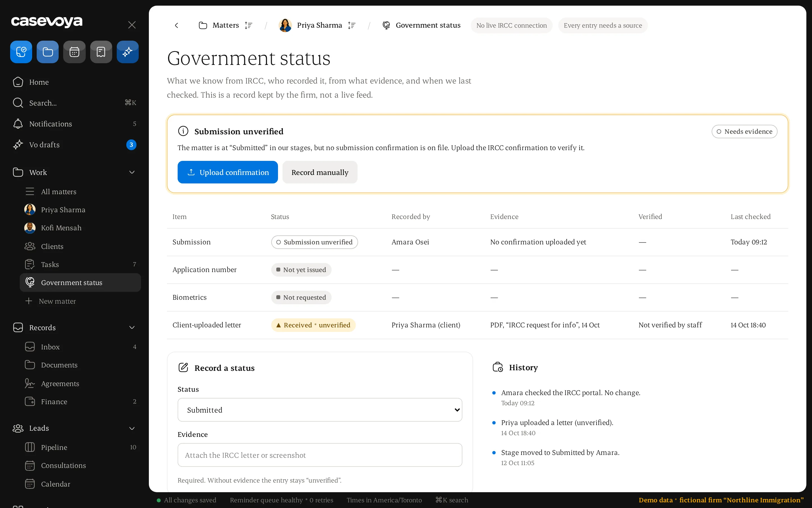This screenshot has height=508, width=812.
Task: Open the calendar icon in top launcher
Action: 74,52
